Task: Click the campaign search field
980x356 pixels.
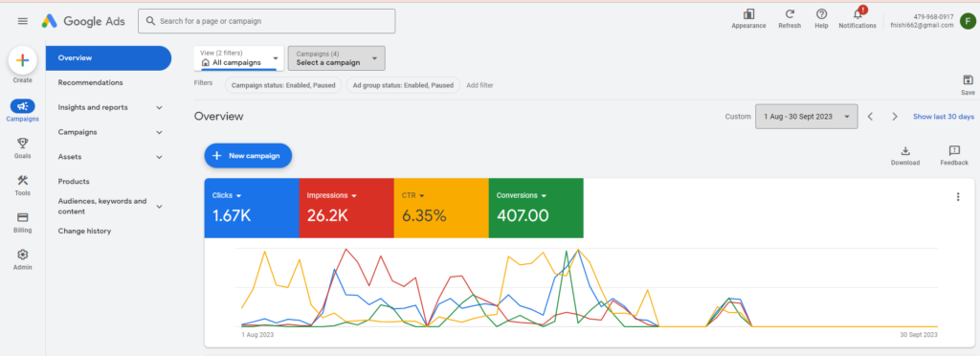Action: (x=267, y=21)
